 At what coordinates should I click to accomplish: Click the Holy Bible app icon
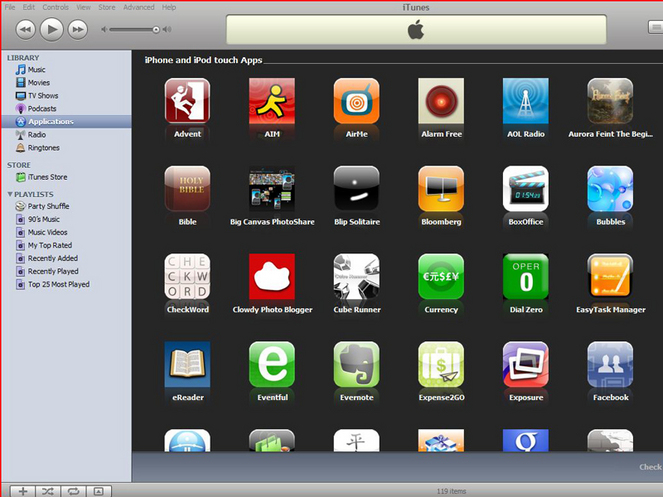(187, 189)
